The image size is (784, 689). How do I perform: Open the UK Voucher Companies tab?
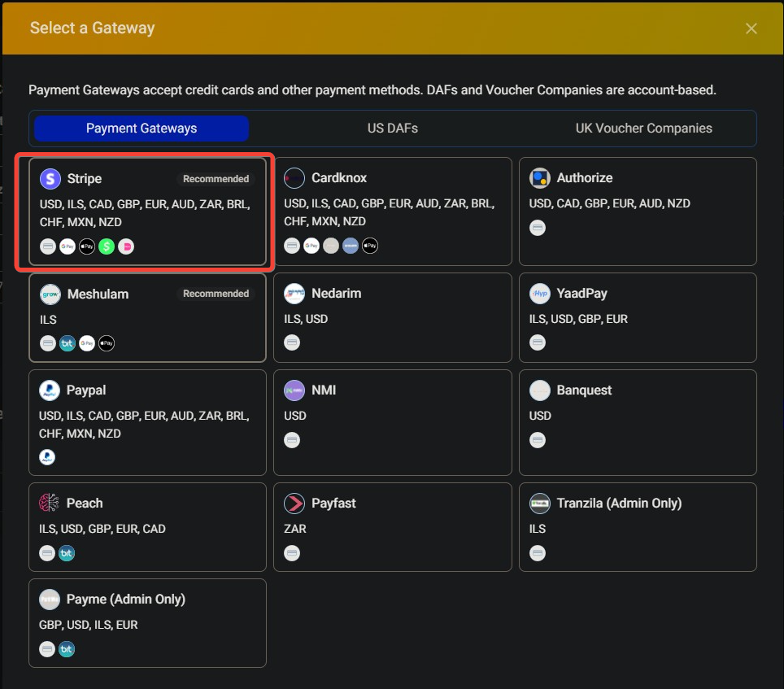643,129
